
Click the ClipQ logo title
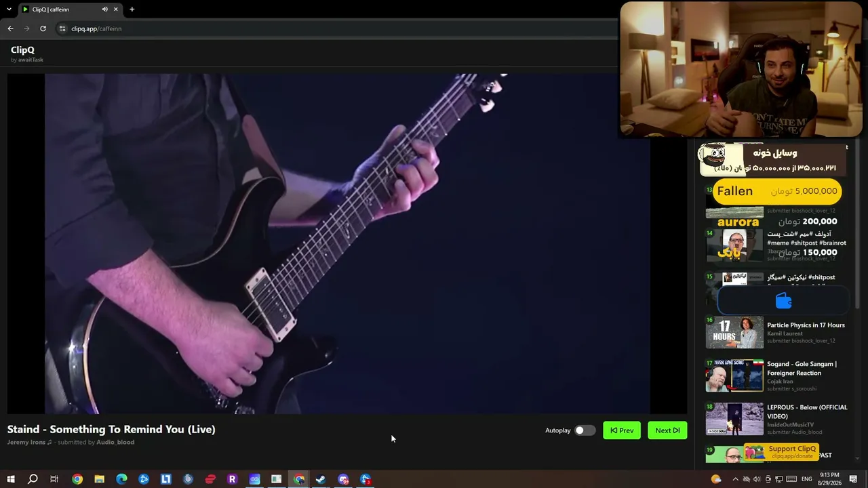pyautogui.click(x=22, y=50)
